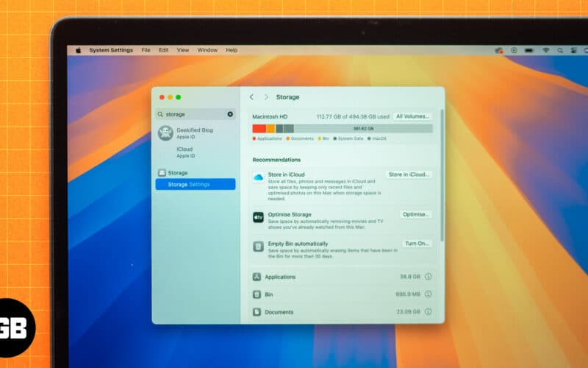Select the Documents storage row label
This screenshot has height=368, width=588.
click(x=279, y=312)
